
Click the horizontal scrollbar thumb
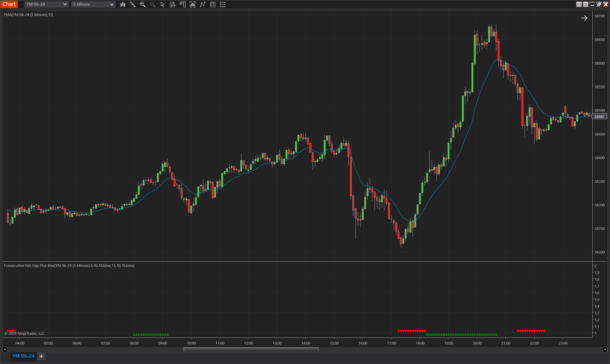pos(251,349)
